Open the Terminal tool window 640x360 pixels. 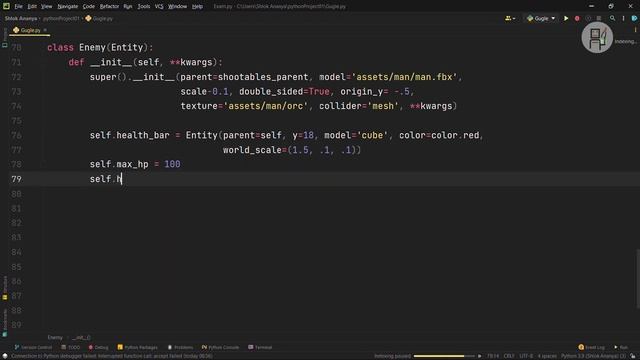coord(260,347)
